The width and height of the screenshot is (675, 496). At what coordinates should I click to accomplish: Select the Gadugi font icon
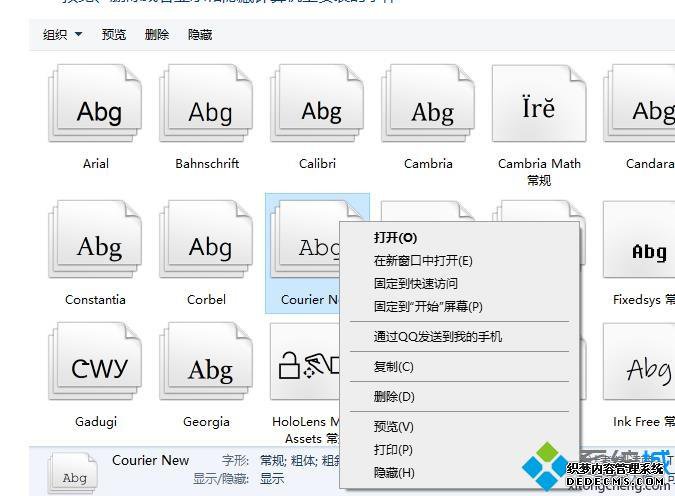coord(95,361)
